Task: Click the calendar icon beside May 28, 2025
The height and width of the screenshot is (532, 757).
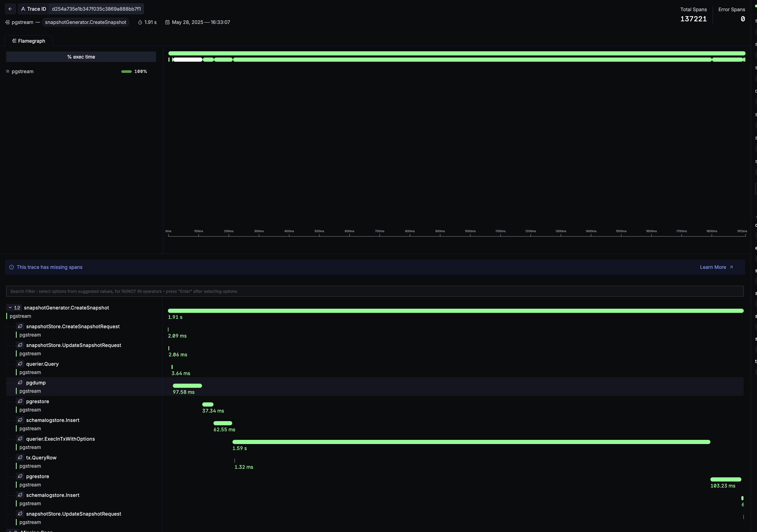Action: click(167, 22)
